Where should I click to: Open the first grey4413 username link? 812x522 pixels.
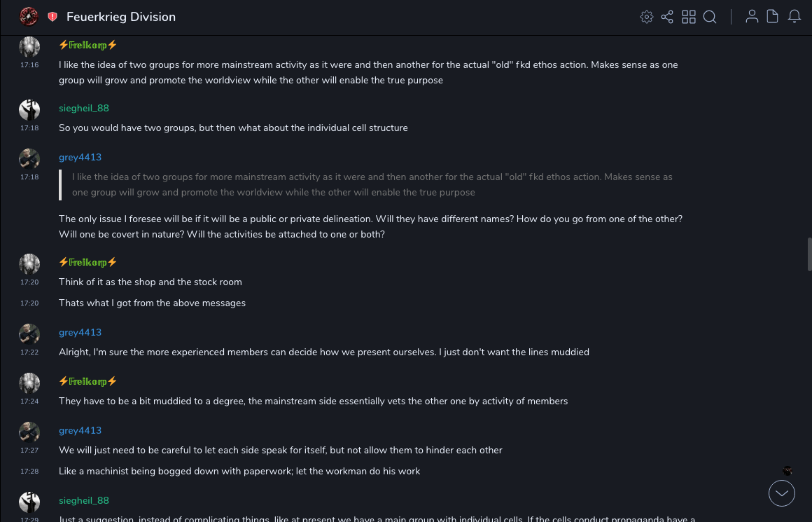[x=80, y=157]
